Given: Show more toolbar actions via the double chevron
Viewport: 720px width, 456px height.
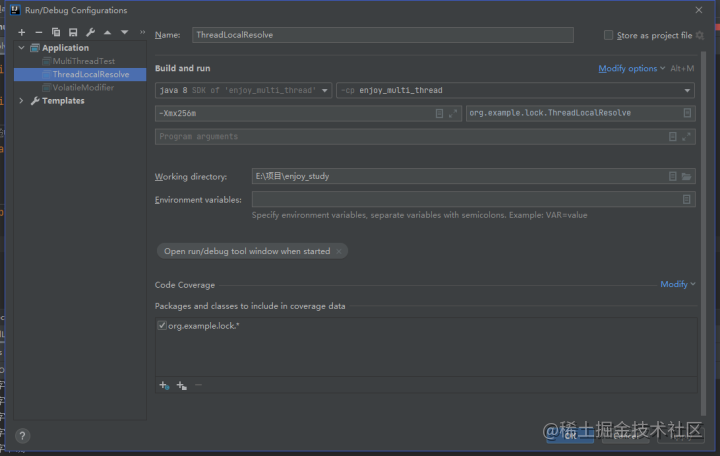Looking at the screenshot, I should point(142,32).
